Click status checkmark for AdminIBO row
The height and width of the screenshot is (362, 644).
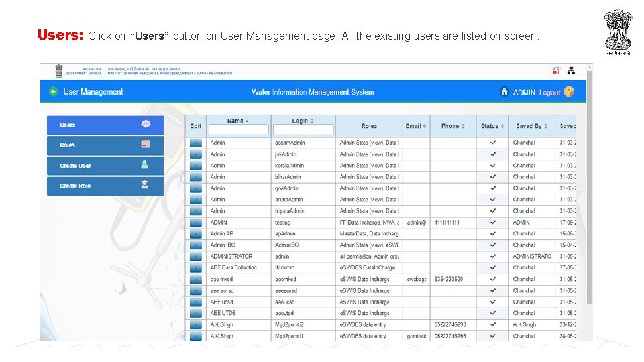click(493, 245)
